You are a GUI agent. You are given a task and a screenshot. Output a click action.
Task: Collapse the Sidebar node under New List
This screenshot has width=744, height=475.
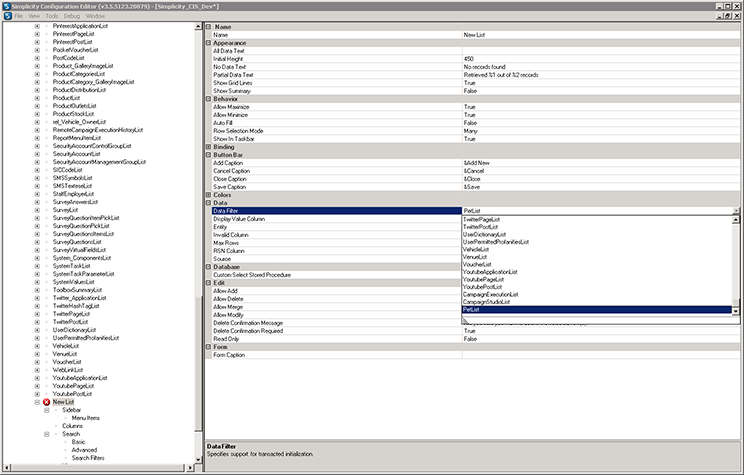pos(46,410)
